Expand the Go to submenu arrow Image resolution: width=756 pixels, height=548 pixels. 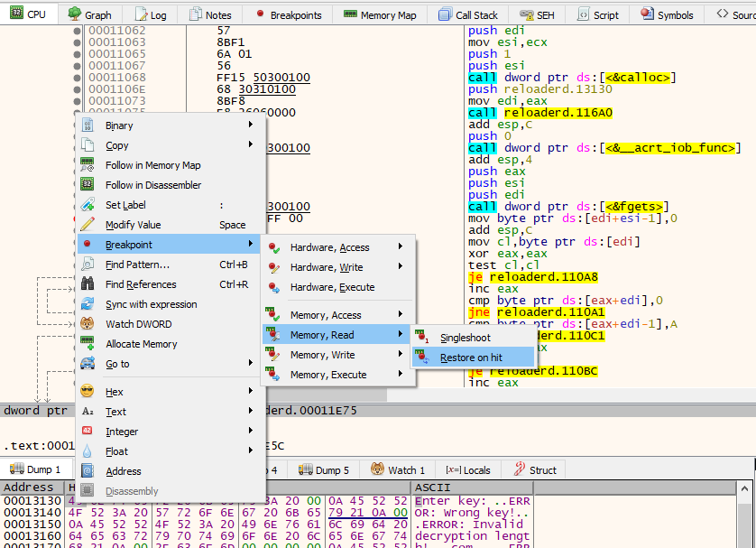pos(251,362)
